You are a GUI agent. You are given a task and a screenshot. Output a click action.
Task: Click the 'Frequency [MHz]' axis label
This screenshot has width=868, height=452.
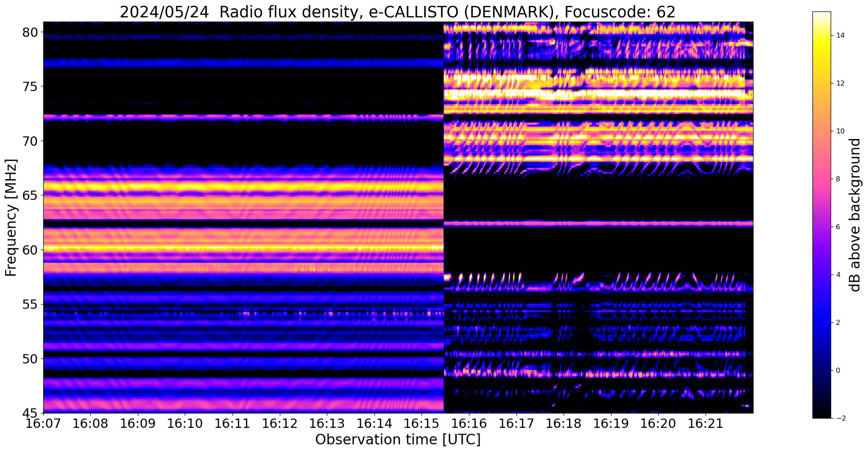point(11,217)
